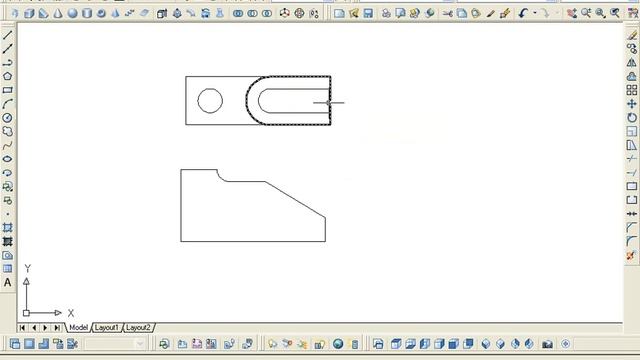Click the Intersect boolean icon
Image resolution: width=640 pixels, height=360 pixels.
(x=267, y=13)
